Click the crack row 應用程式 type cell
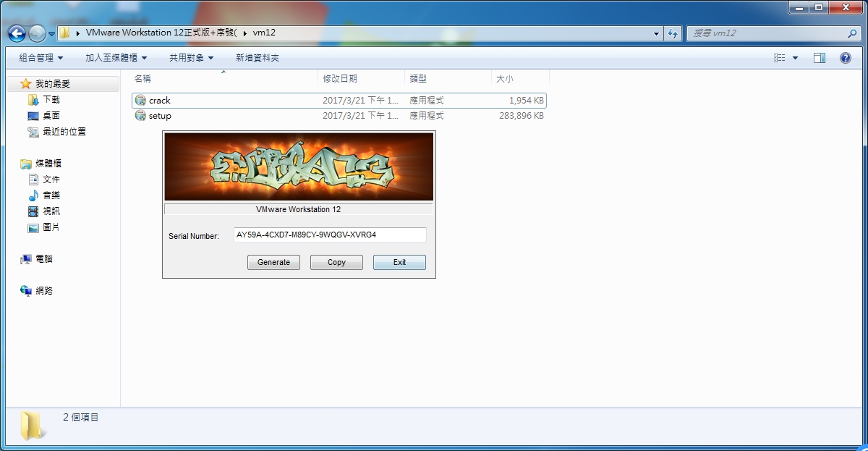The image size is (868, 451). coord(427,101)
